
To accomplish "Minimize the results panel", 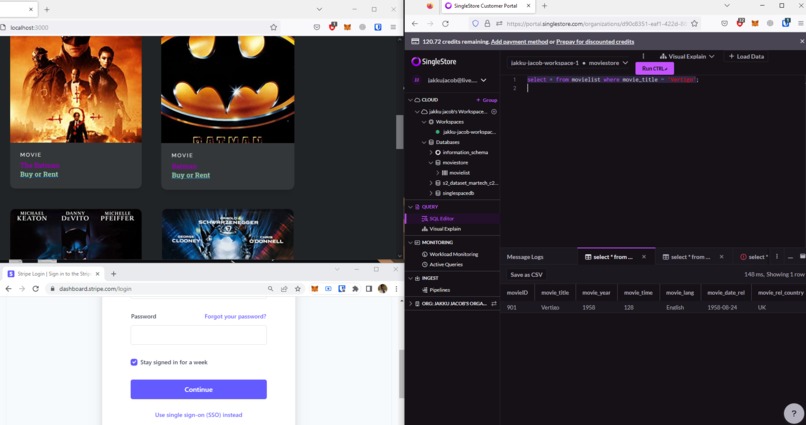I will tap(790, 256).
